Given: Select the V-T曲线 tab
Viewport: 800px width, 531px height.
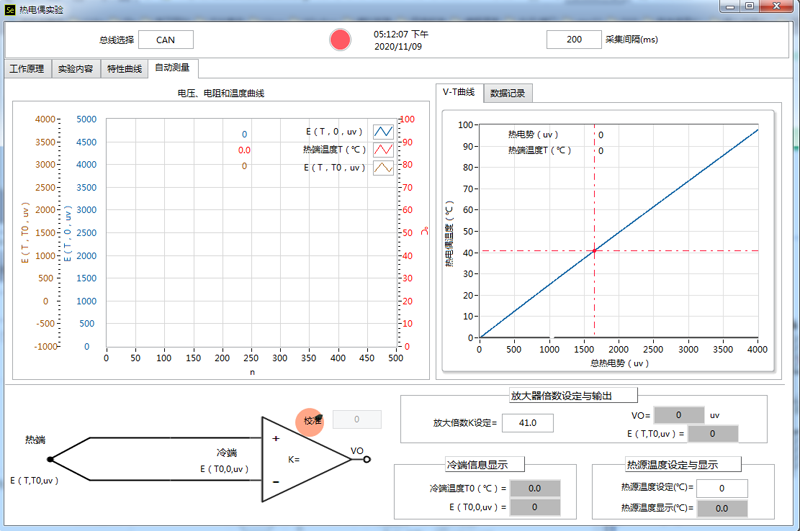Looking at the screenshot, I should [x=460, y=92].
